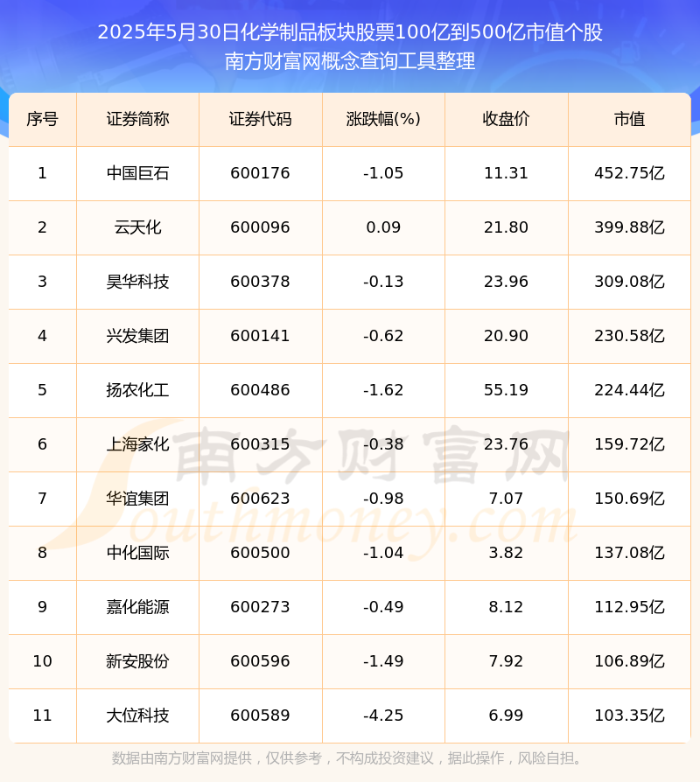This screenshot has width=700, height=782.
Task: Click change percentage 0.09
Action: pyautogui.click(x=383, y=227)
